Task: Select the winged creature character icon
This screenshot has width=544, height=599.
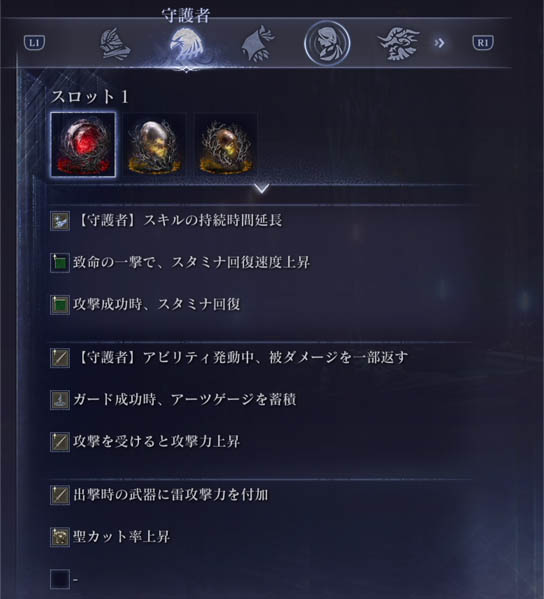Action: click(398, 44)
